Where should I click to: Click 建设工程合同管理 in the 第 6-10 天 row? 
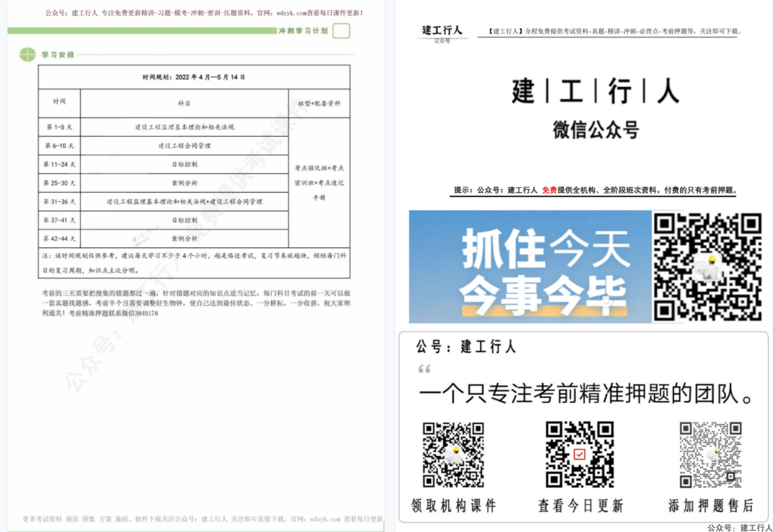[x=184, y=146]
